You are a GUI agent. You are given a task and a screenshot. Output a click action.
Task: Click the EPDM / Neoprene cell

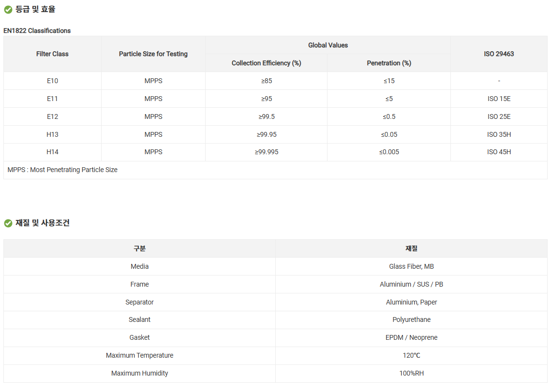click(x=411, y=337)
